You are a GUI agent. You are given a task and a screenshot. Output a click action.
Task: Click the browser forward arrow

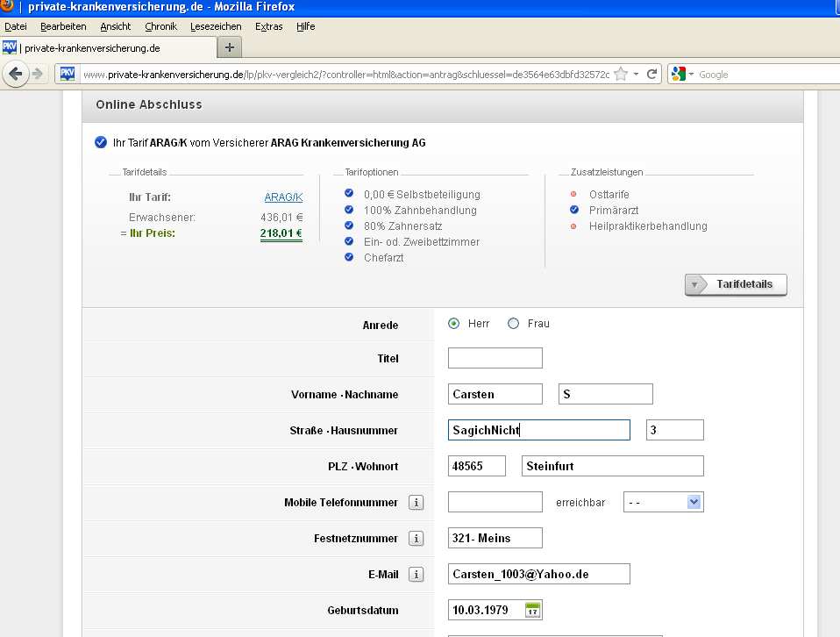[x=38, y=74]
